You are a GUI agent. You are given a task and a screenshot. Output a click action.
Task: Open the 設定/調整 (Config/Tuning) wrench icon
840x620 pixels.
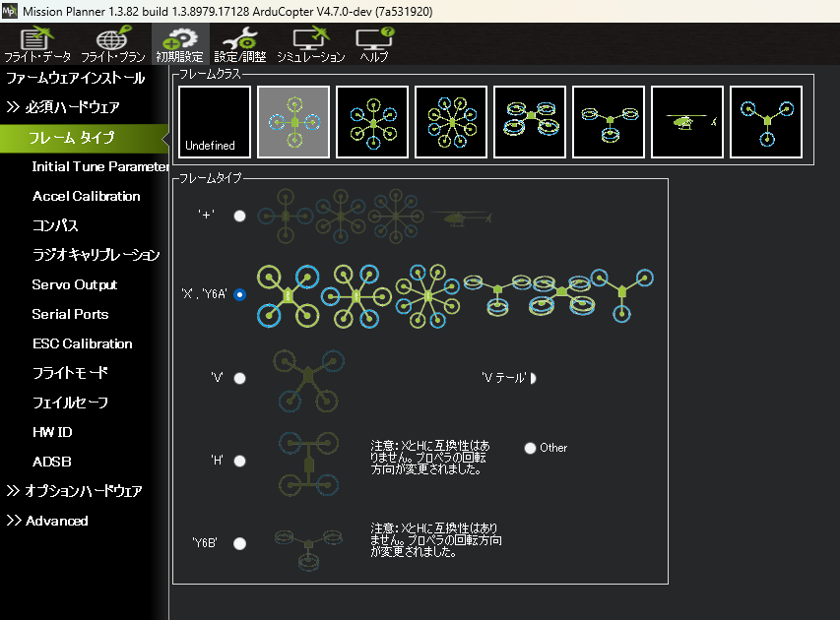point(240,44)
